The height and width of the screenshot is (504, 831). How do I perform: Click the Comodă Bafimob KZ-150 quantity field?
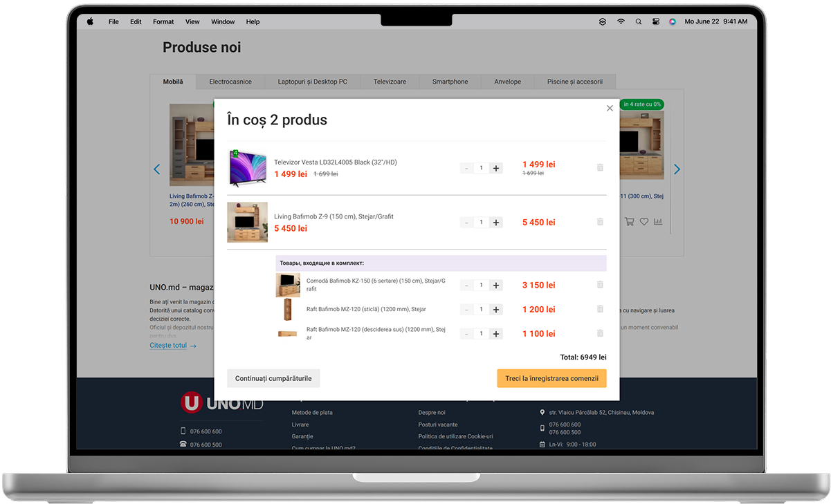pyautogui.click(x=481, y=286)
